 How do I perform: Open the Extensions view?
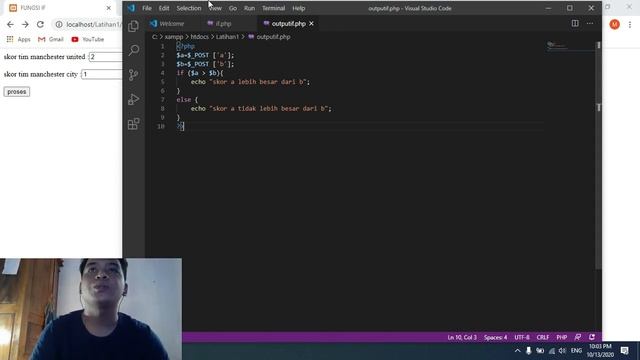[x=133, y=124]
